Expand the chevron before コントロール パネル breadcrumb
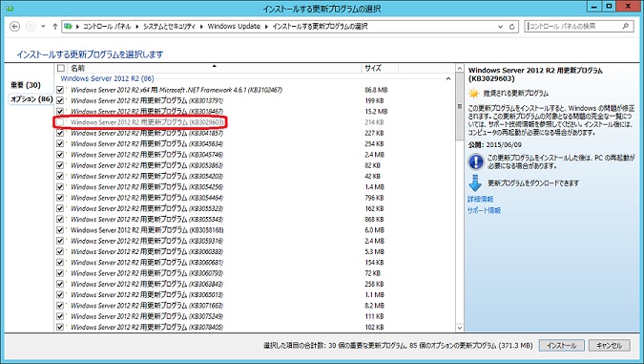Image resolution: width=644 pixels, height=364 pixels. (77, 27)
